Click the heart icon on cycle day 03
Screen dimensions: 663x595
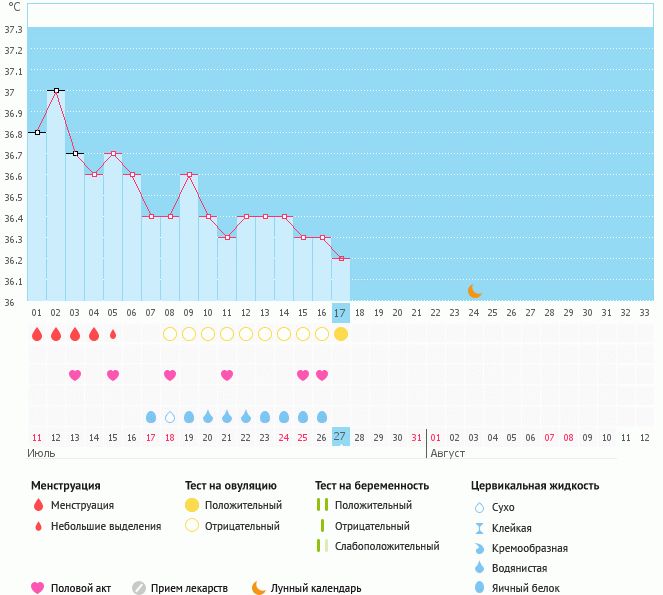click(x=75, y=375)
